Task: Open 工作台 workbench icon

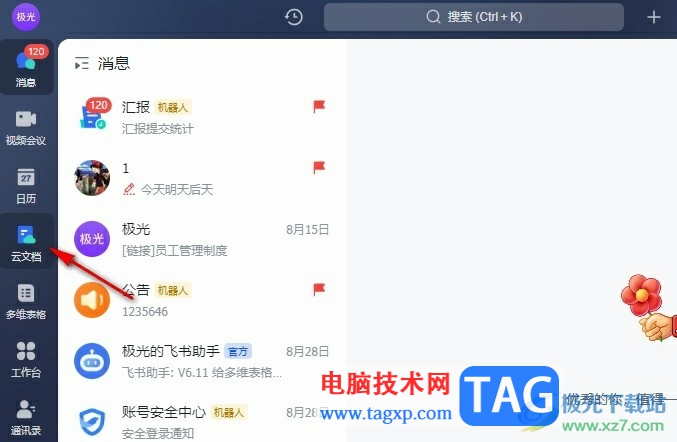Action: pyautogui.click(x=26, y=360)
